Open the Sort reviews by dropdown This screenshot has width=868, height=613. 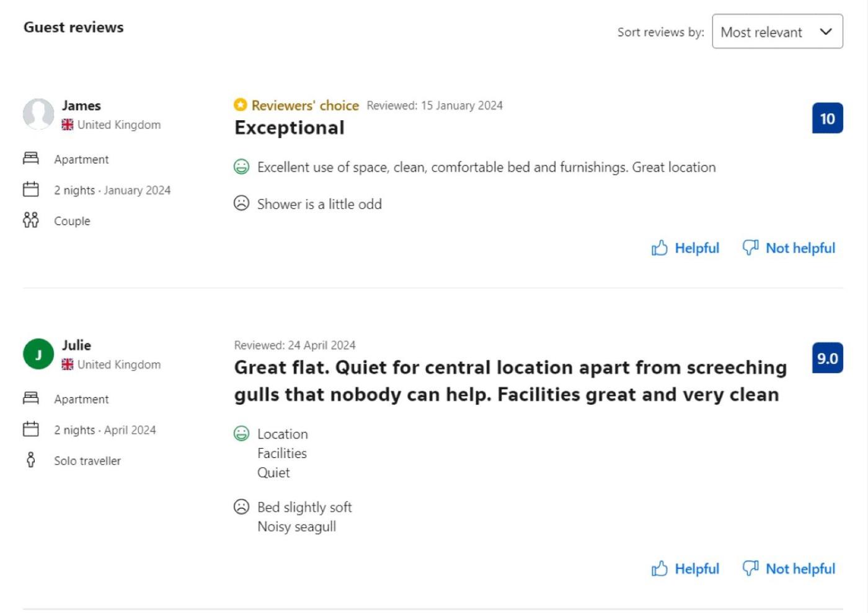coord(776,32)
